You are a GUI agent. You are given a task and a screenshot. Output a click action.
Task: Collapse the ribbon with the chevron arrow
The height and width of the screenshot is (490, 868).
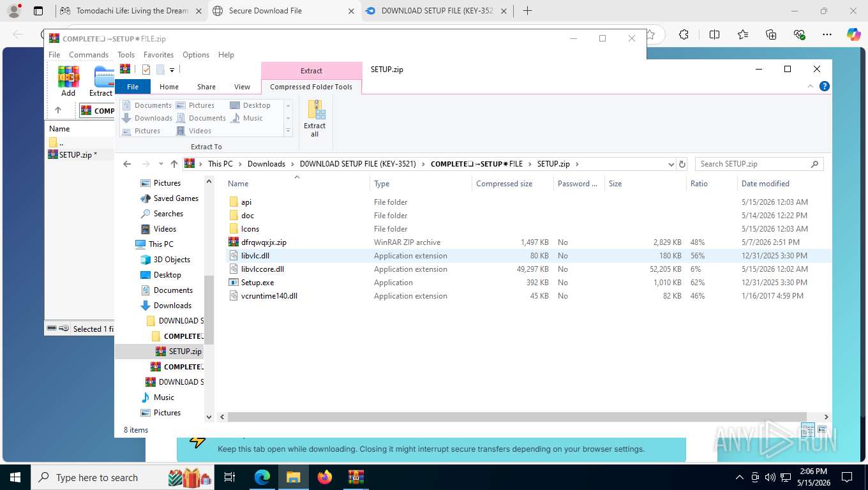click(x=811, y=86)
